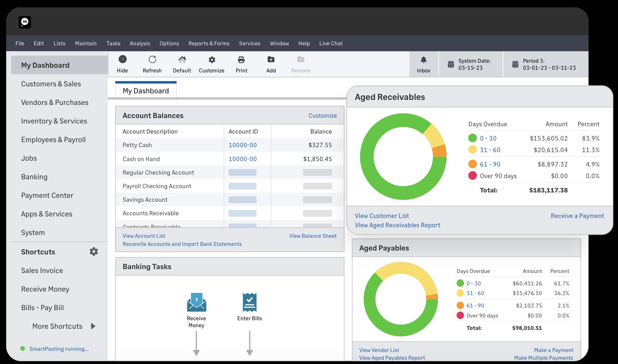This screenshot has height=364, width=618.
Task: Open Payment Center
Action: pyautogui.click(x=47, y=195)
